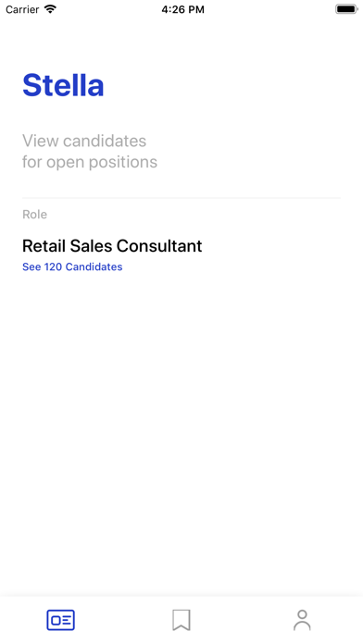The height and width of the screenshot is (644, 363).
Task: Open the bookmarks tab icon
Action: click(181, 620)
